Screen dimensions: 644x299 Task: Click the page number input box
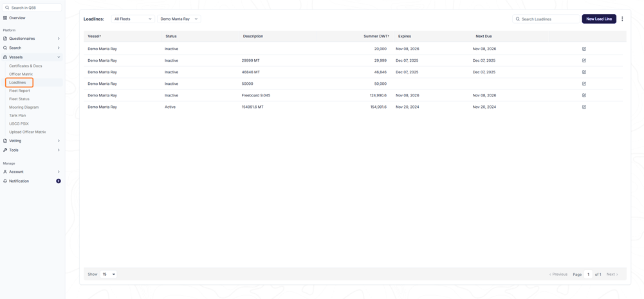[588, 275]
